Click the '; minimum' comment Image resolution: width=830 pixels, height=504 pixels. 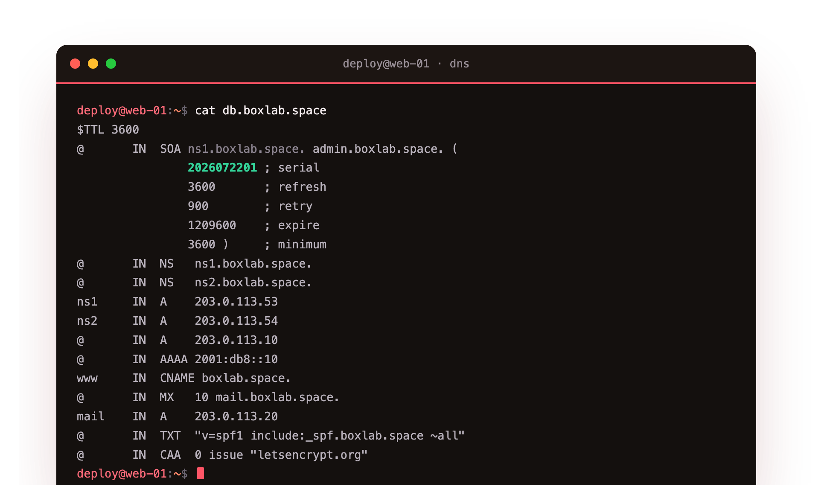point(295,245)
